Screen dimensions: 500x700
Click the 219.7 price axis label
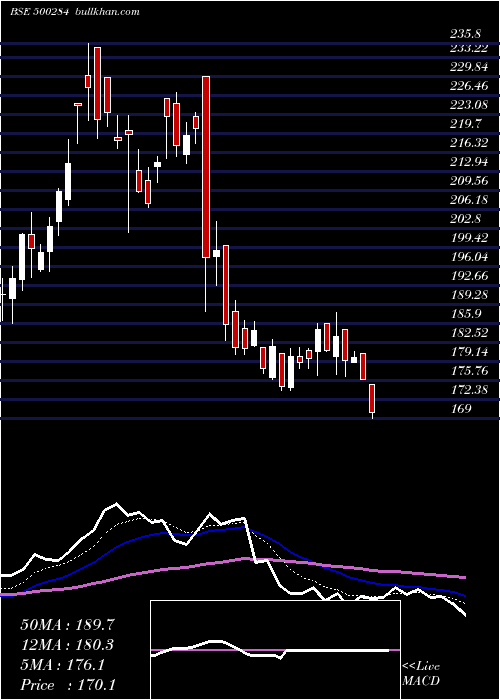[465, 124]
